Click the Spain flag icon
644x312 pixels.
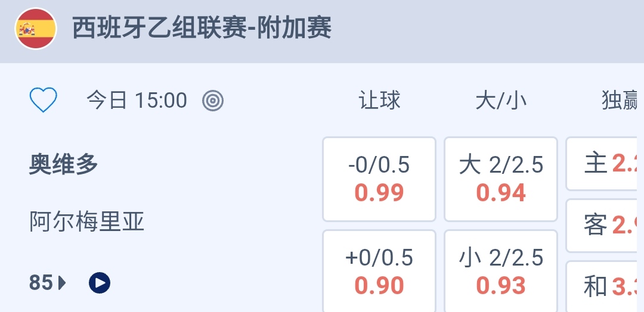pyautogui.click(x=36, y=29)
